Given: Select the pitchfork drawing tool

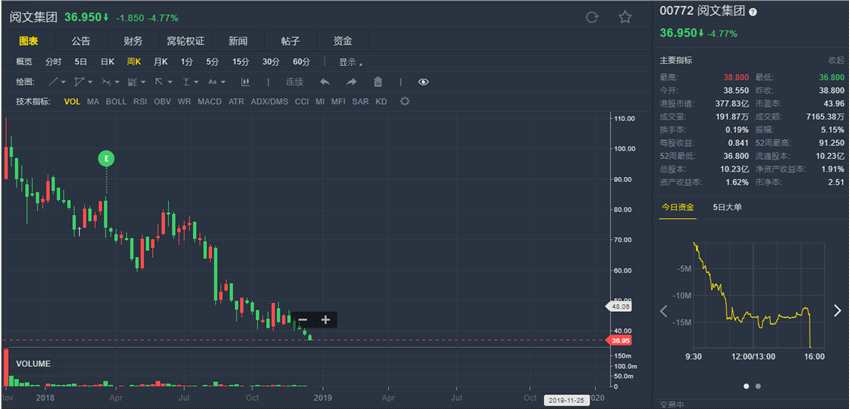Looking at the screenshot, I should tap(106, 82).
